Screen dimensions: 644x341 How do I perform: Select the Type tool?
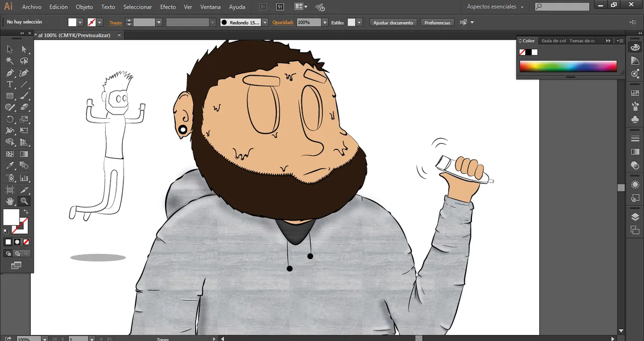click(10, 84)
